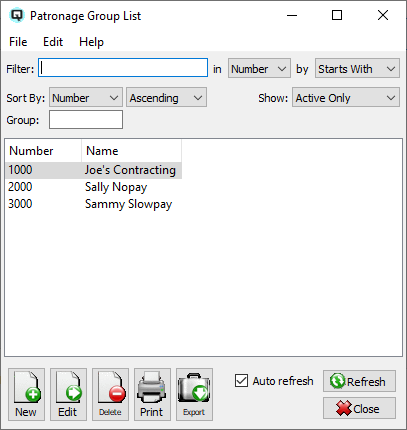Select the Sally Nopay row

click(x=93, y=187)
